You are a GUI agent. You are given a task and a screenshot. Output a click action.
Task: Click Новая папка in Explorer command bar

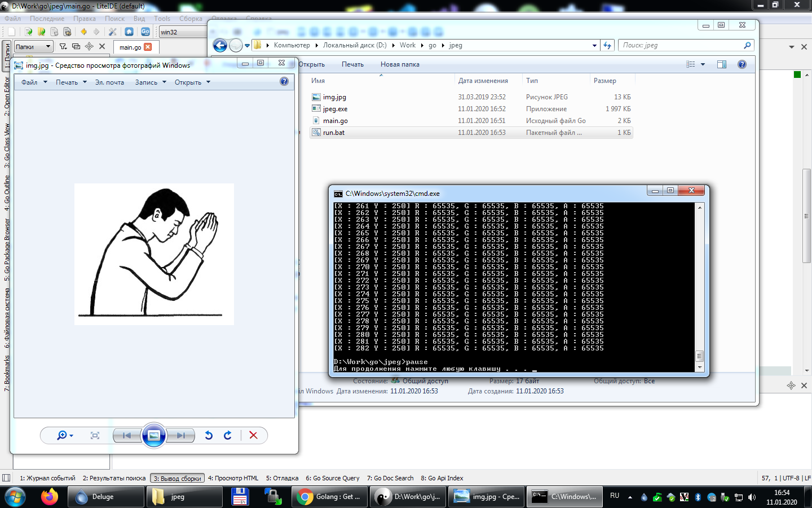click(400, 64)
